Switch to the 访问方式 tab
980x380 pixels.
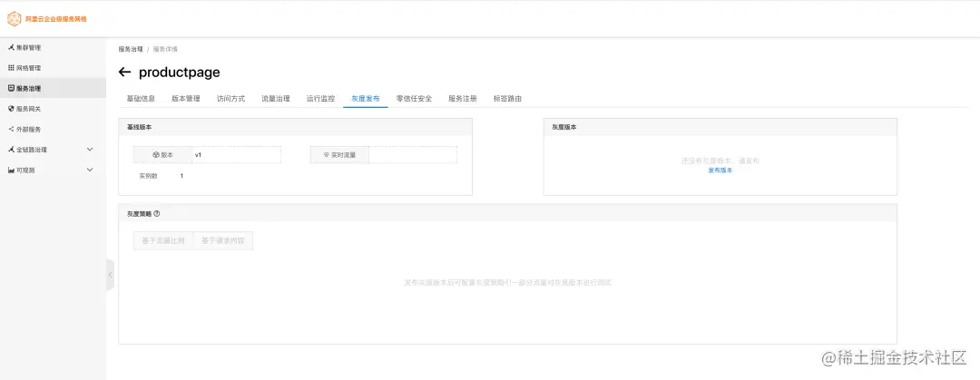pos(230,99)
